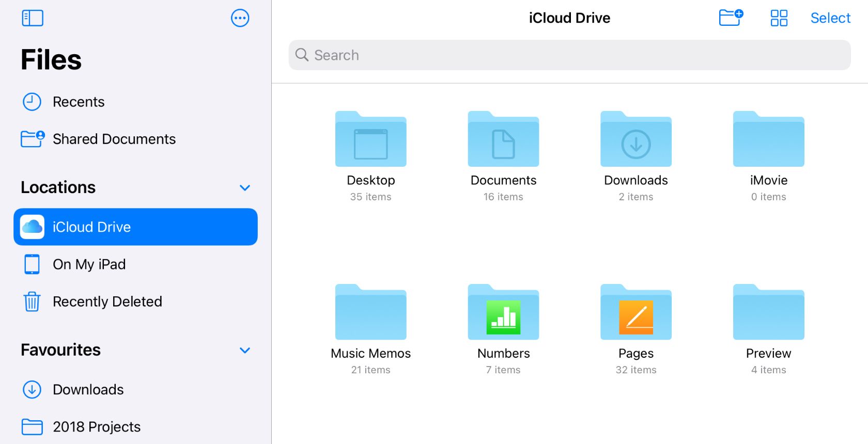The width and height of the screenshot is (868, 444).
Task: Click the Favourites section heading
Action: coord(61,350)
